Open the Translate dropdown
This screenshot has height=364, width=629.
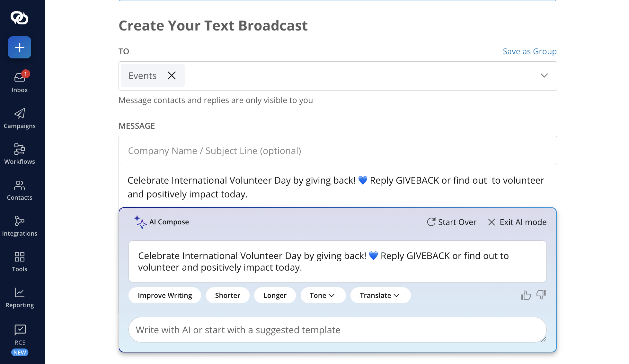coord(380,295)
